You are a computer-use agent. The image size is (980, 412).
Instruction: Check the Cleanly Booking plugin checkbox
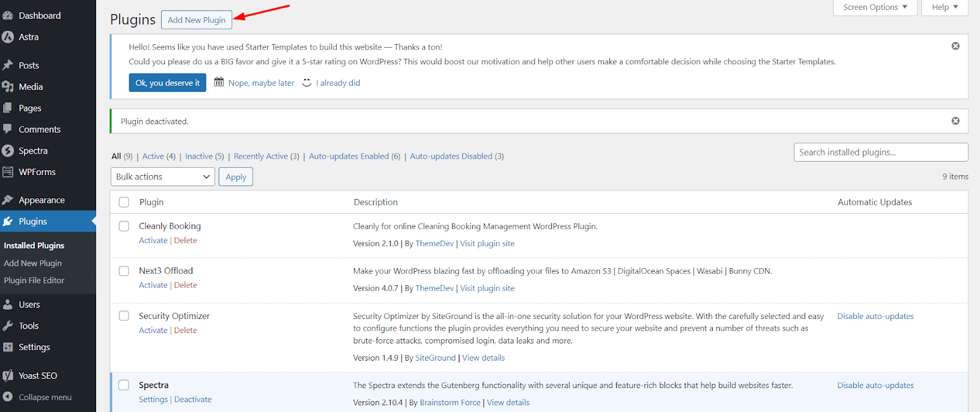(x=124, y=226)
